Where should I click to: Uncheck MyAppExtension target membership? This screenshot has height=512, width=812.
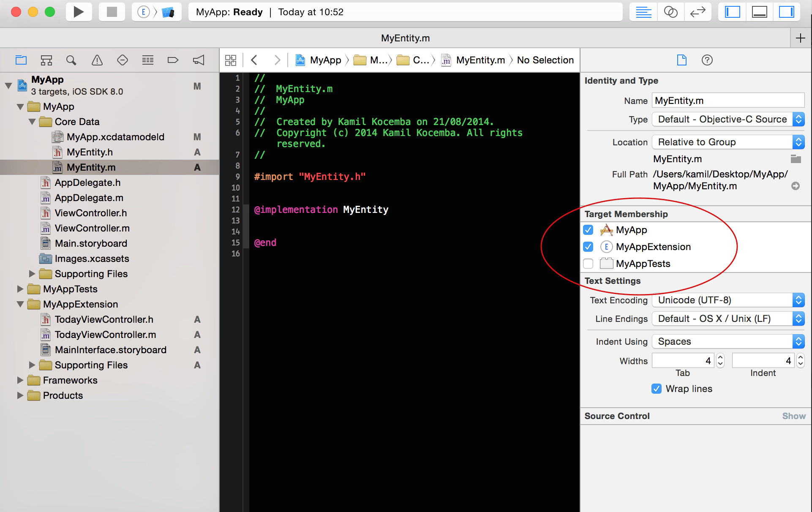[x=588, y=247]
